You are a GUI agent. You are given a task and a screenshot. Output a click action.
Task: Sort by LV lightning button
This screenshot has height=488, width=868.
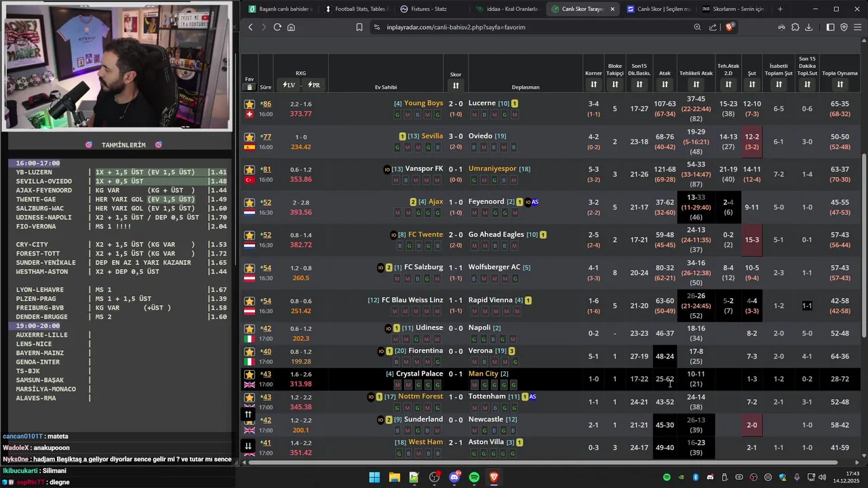tap(289, 85)
